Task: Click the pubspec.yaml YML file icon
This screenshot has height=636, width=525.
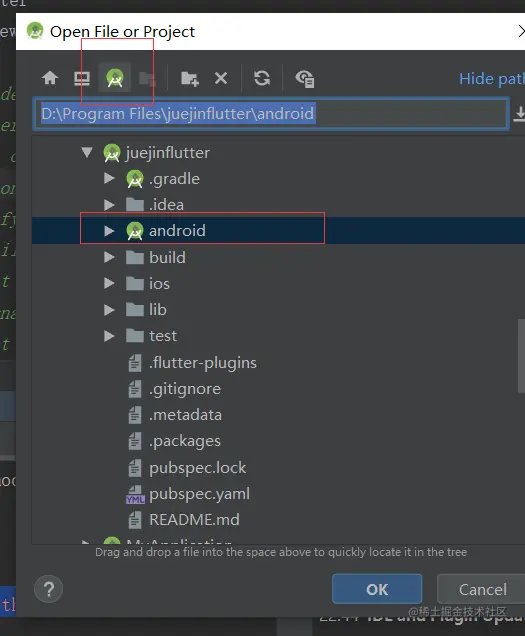Action: tap(135, 494)
